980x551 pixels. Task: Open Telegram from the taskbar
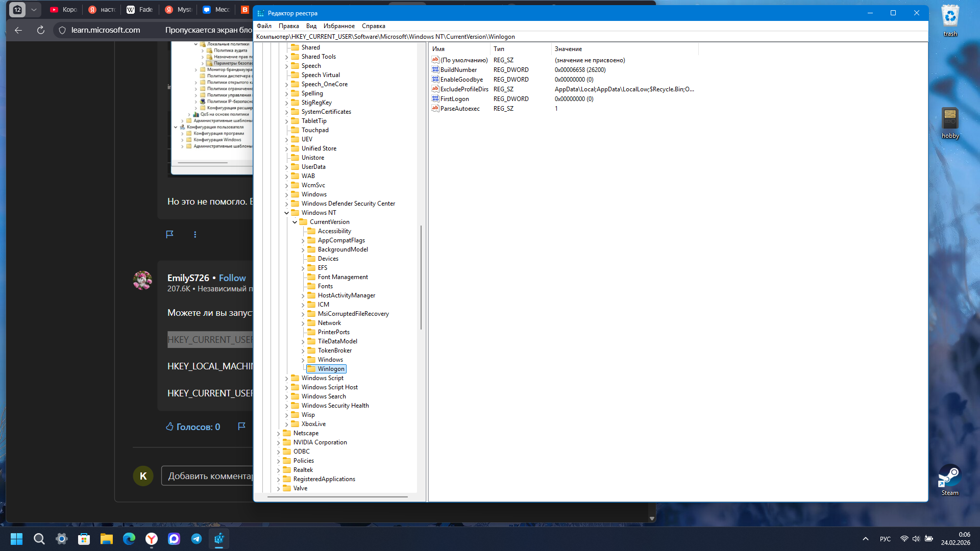197,539
